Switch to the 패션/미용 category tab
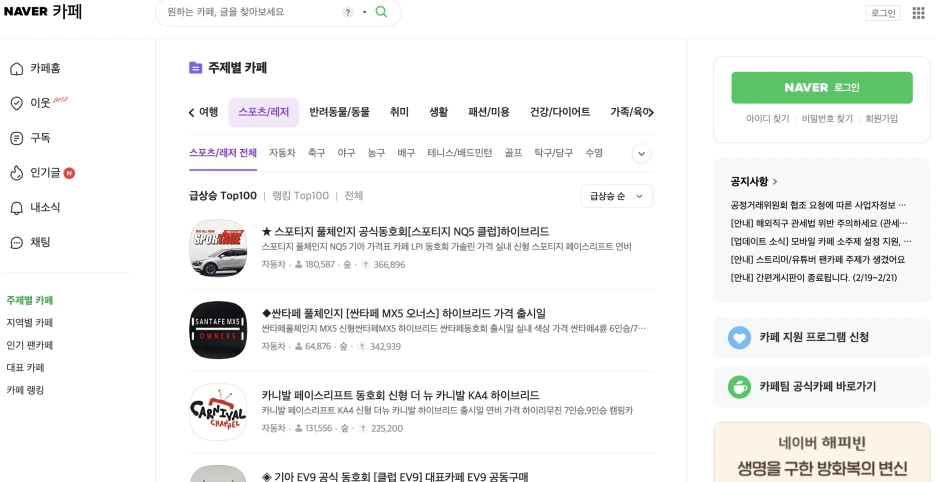The image size is (936, 482). tap(489, 112)
